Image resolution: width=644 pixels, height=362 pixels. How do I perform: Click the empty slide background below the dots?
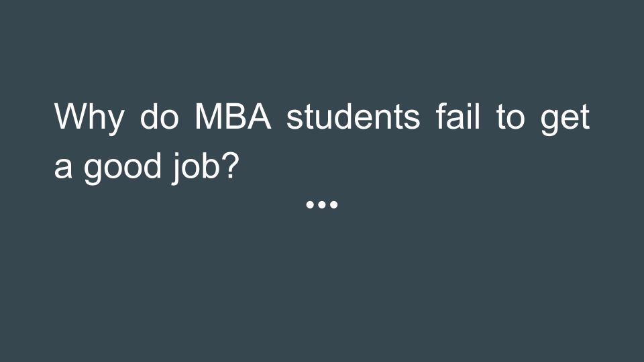click(322, 288)
